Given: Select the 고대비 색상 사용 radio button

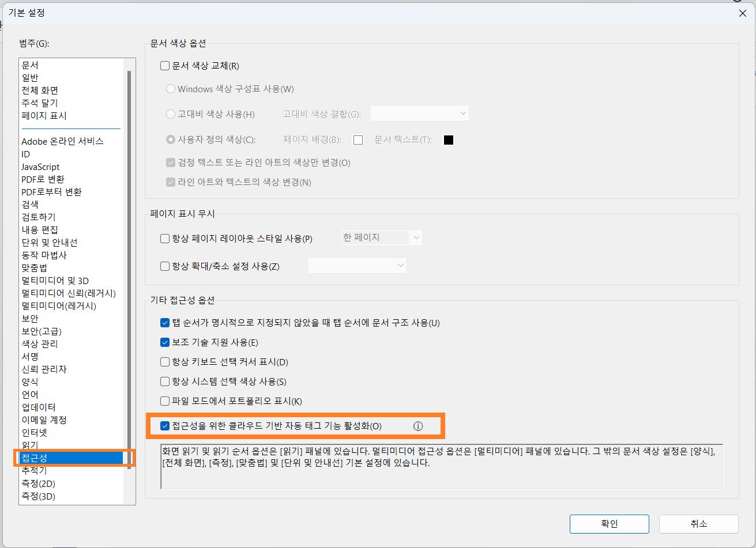Looking at the screenshot, I should [x=171, y=113].
